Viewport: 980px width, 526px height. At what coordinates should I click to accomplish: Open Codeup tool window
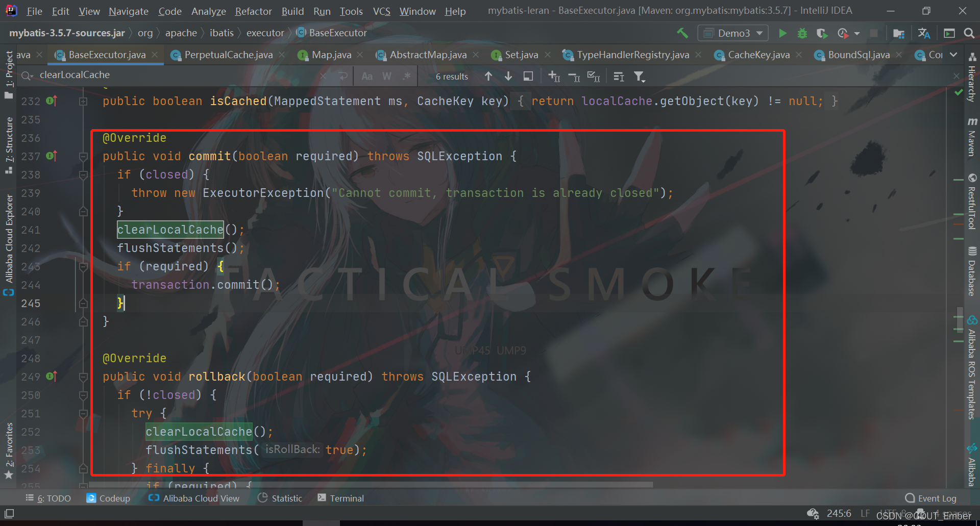(x=108, y=498)
